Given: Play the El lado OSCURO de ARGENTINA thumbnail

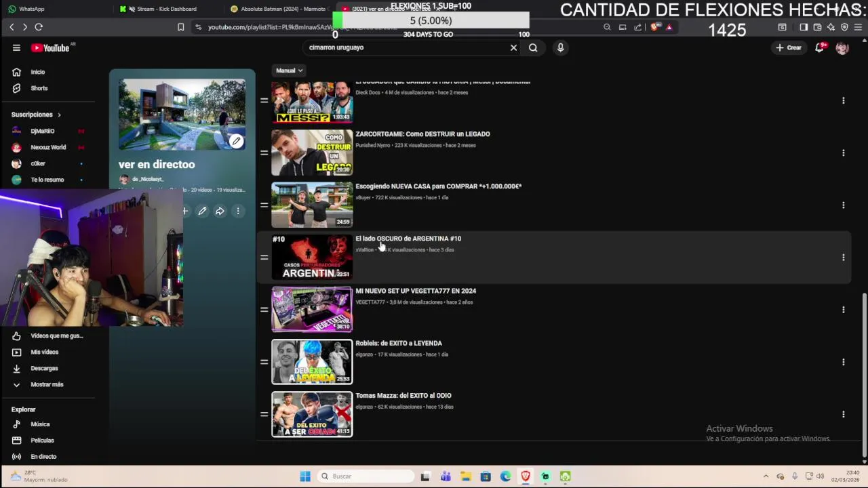Looking at the screenshot, I should click(312, 257).
